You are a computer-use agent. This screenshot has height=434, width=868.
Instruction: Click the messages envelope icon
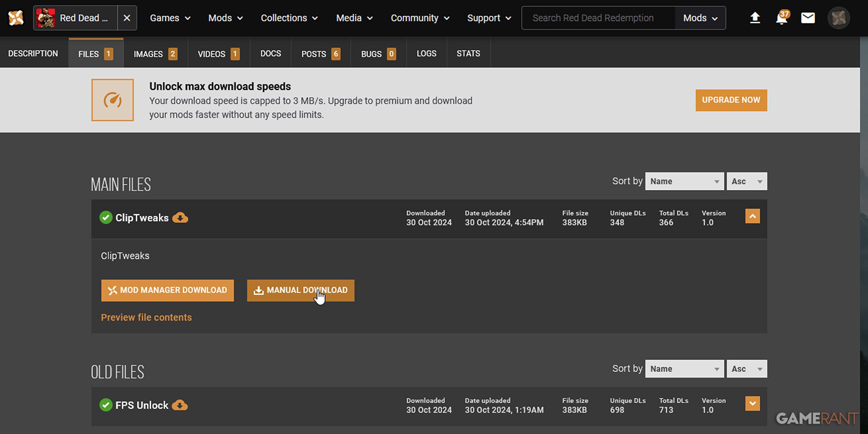click(808, 18)
